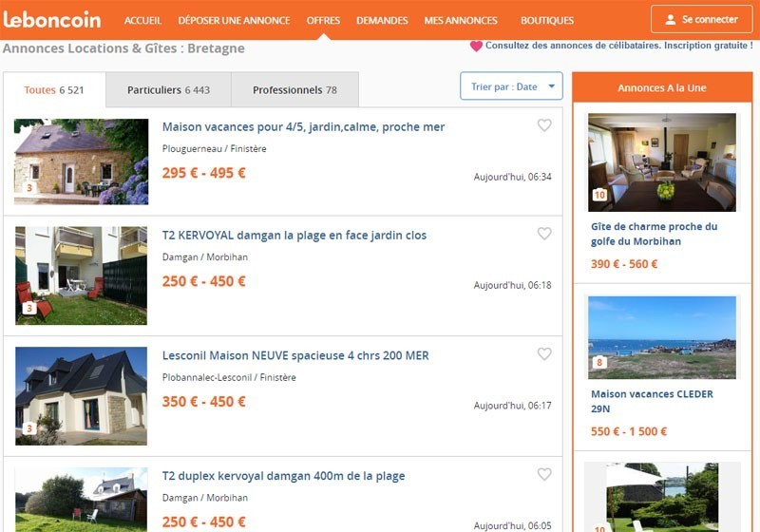760x532 pixels.
Task: Click the timestamp Aujourd'hui, 06:18
Action: tap(512, 285)
